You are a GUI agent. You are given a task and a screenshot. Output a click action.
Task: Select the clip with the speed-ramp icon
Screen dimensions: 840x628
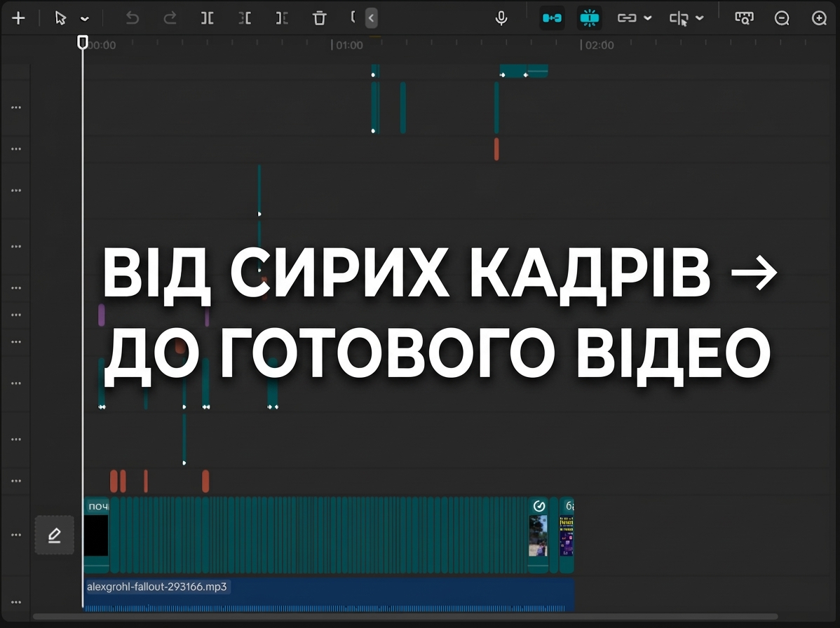(538, 535)
